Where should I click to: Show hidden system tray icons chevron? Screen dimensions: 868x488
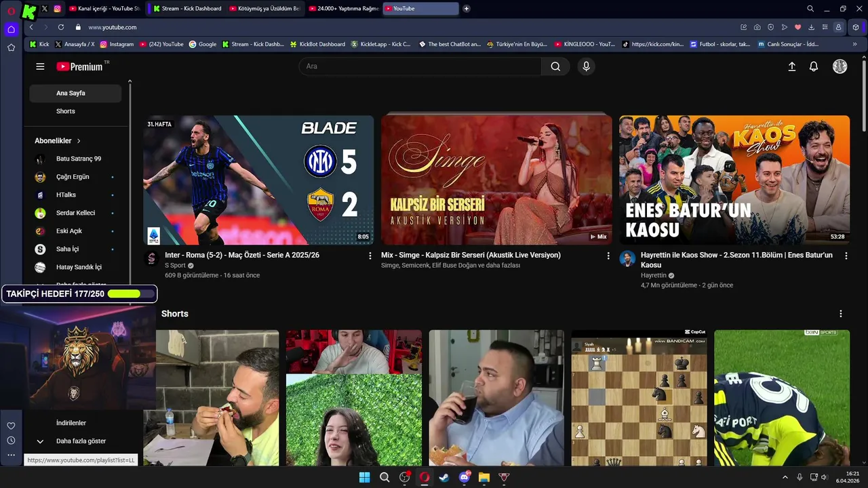(785, 477)
